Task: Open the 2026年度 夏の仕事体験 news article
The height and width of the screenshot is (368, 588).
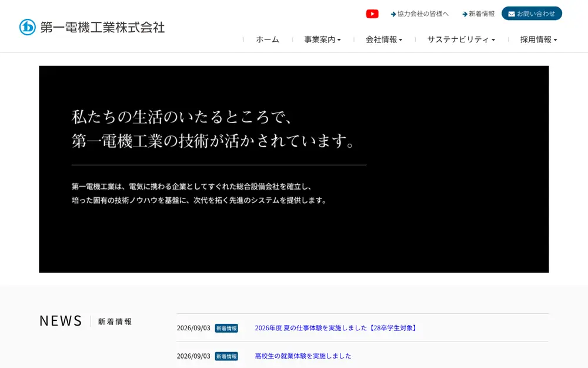Action: (336, 328)
